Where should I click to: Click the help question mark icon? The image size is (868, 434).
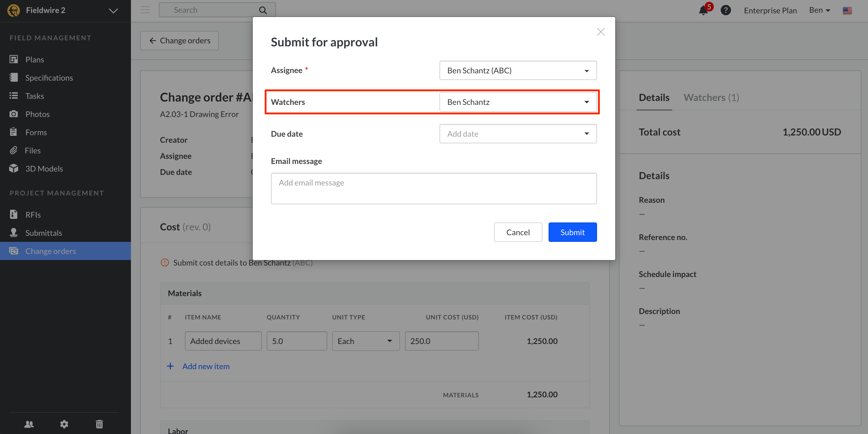click(726, 10)
